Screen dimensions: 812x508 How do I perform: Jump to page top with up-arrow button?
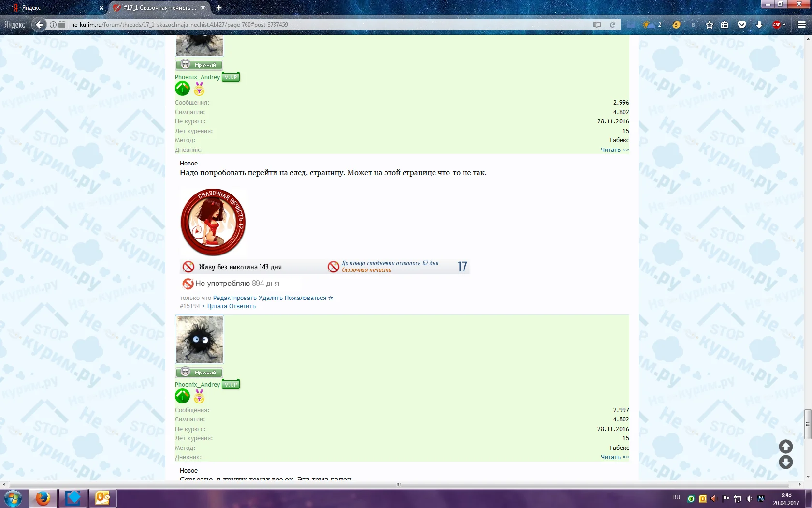786,447
